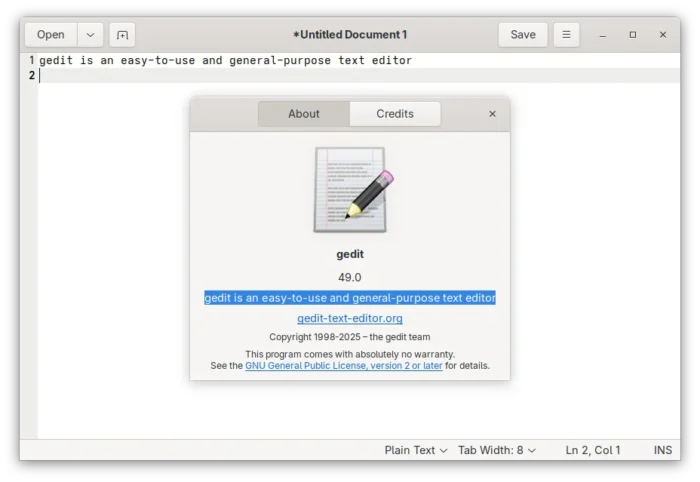Save the untitled document
The width and height of the screenshot is (700, 482).
pyautogui.click(x=523, y=35)
